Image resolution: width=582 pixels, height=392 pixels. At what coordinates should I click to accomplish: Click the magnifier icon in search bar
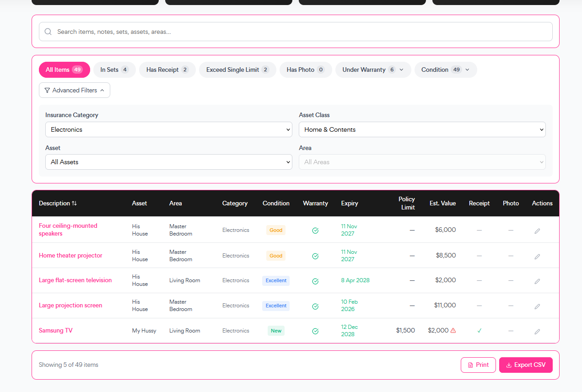click(48, 32)
